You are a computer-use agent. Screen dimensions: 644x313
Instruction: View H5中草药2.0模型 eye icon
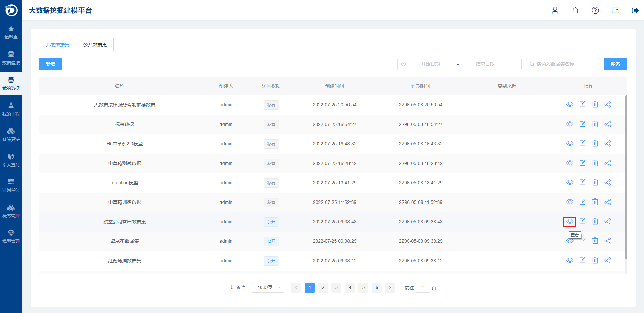coord(570,143)
